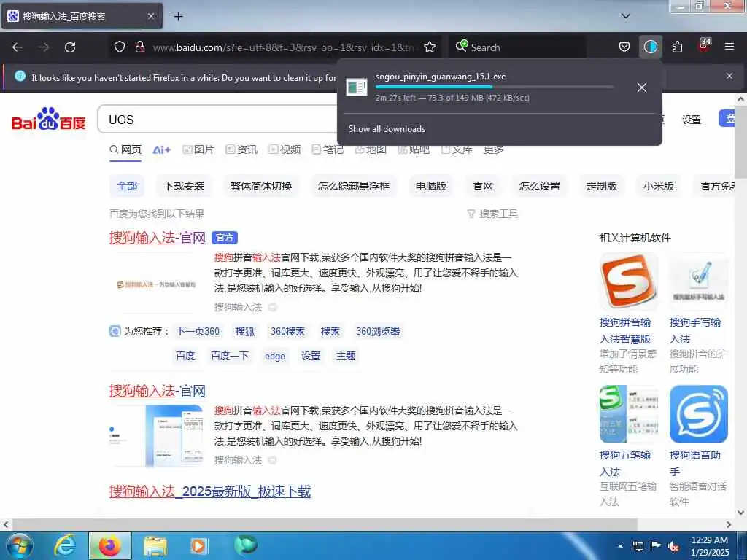Switch to the 资讯 tab
747x560 pixels.
pyautogui.click(x=241, y=150)
